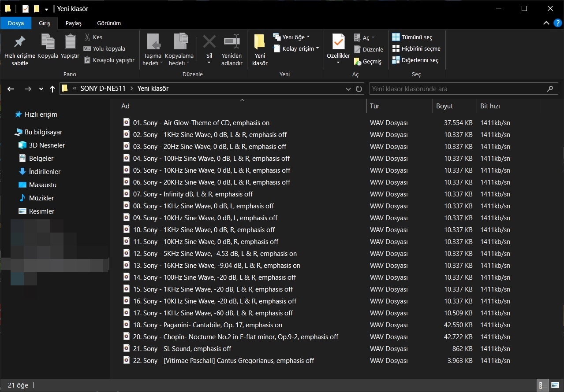
Task: Invert selection using Diğerlerini seç
Action: [x=415, y=60]
